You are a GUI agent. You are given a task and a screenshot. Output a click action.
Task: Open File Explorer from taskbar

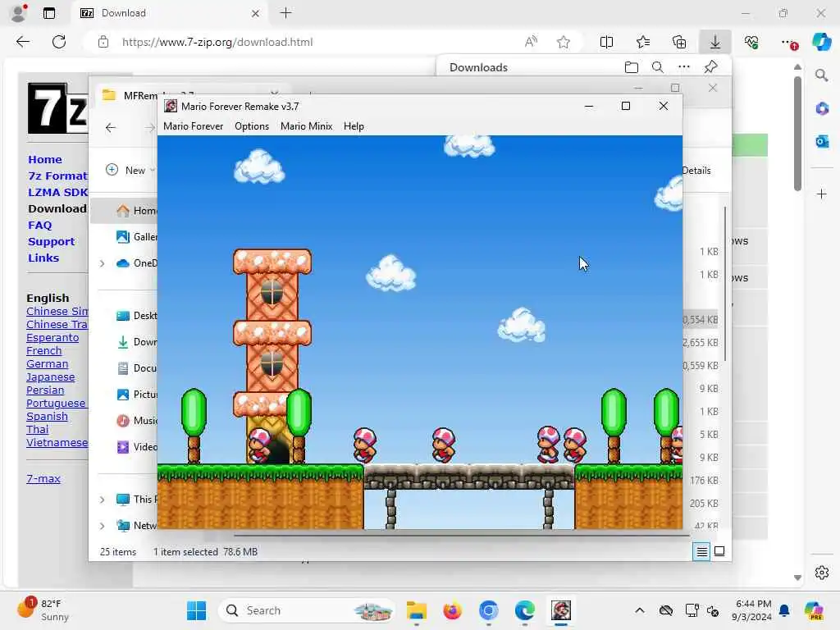coord(416,610)
